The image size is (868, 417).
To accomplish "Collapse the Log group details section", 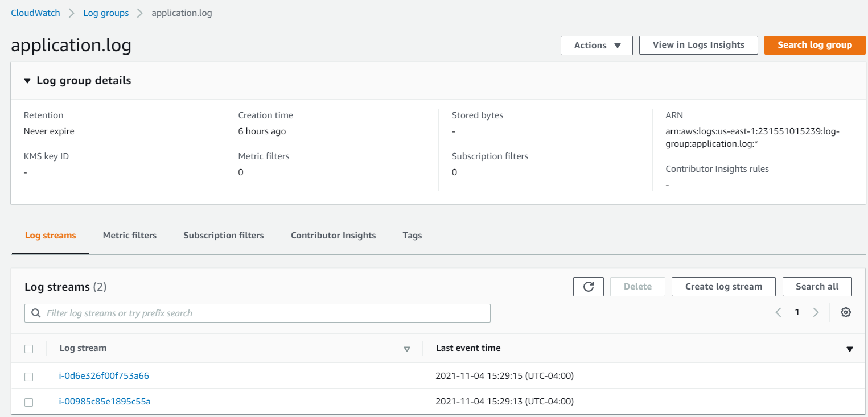I will (27, 81).
